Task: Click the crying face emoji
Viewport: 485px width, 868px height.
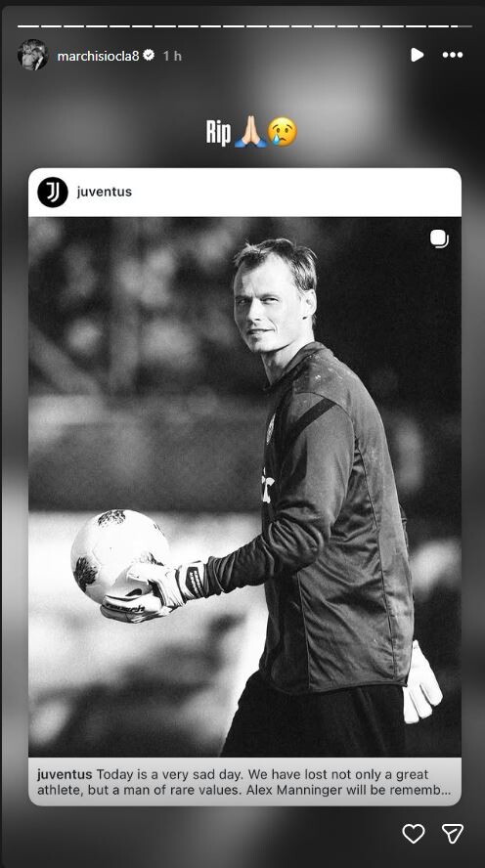Action: click(283, 132)
